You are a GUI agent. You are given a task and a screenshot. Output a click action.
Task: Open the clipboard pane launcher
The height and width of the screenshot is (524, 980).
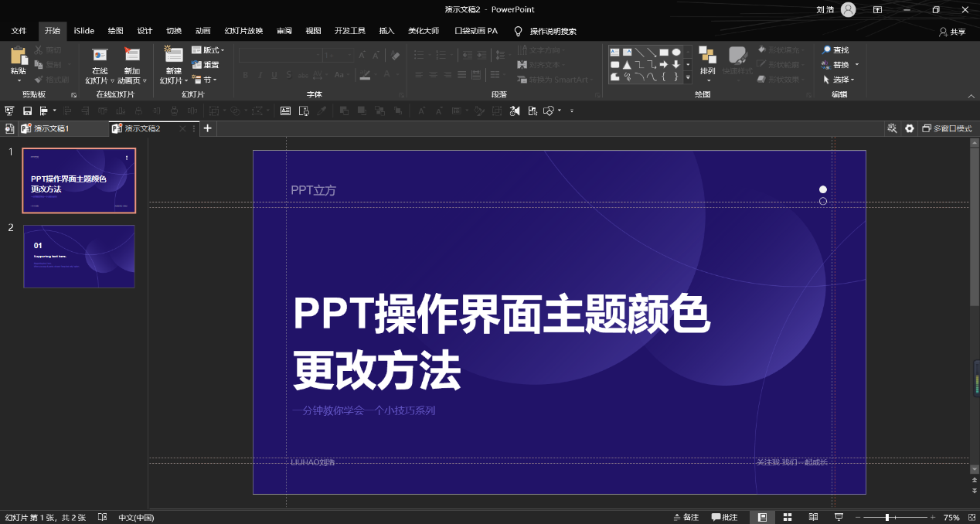click(74, 95)
